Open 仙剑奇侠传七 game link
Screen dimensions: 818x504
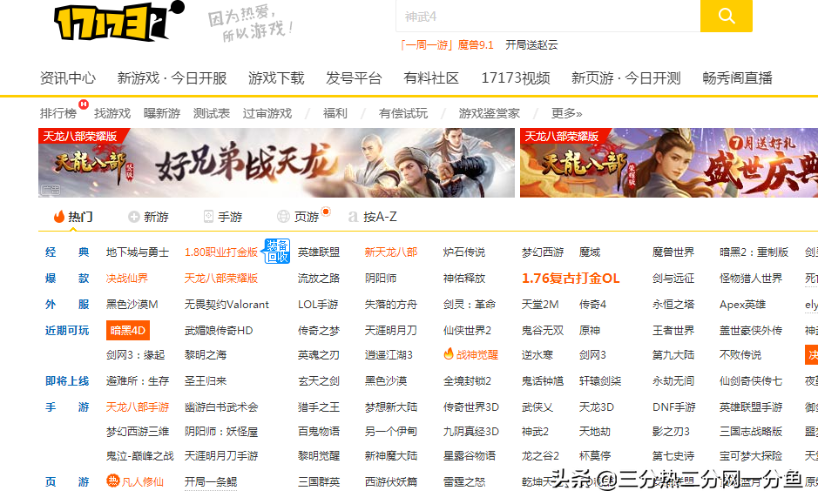point(751,381)
